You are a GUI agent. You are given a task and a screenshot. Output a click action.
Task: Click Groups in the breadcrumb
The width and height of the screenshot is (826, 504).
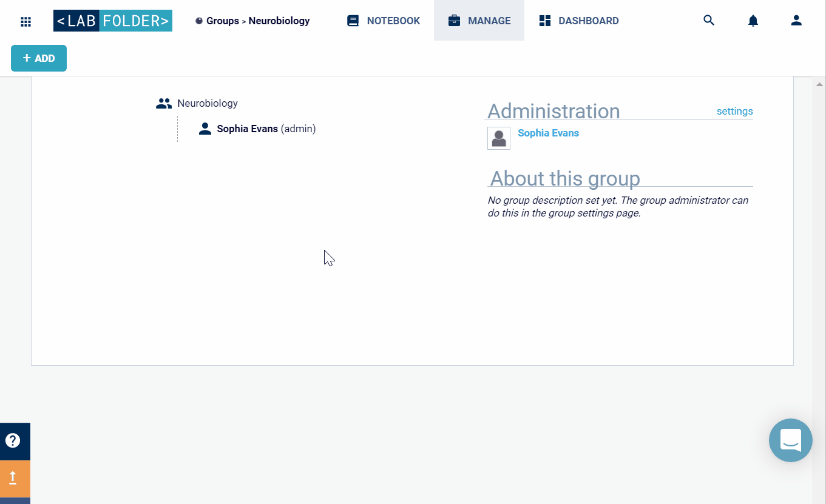[222, 21]
